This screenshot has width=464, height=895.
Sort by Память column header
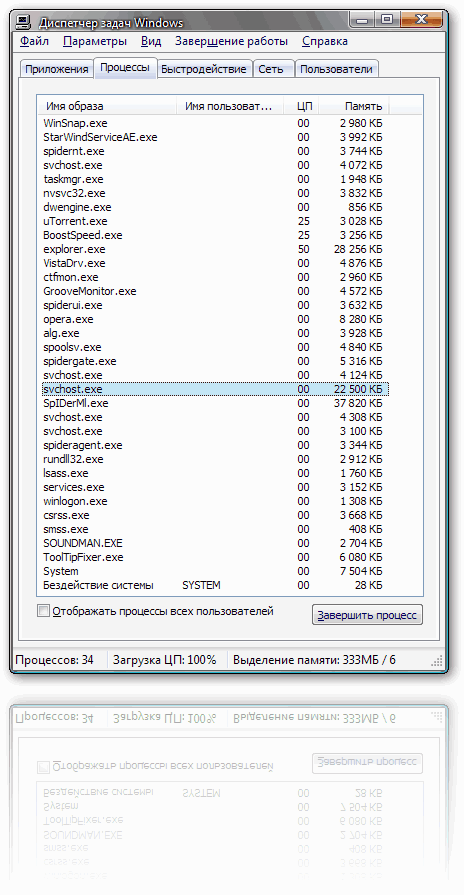click(x=354, y=106)
